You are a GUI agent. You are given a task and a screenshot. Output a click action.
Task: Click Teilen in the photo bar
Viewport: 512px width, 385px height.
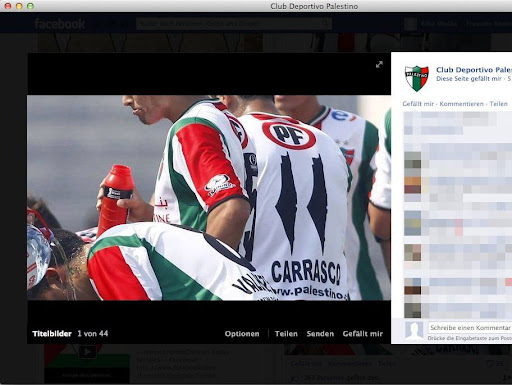286,334
